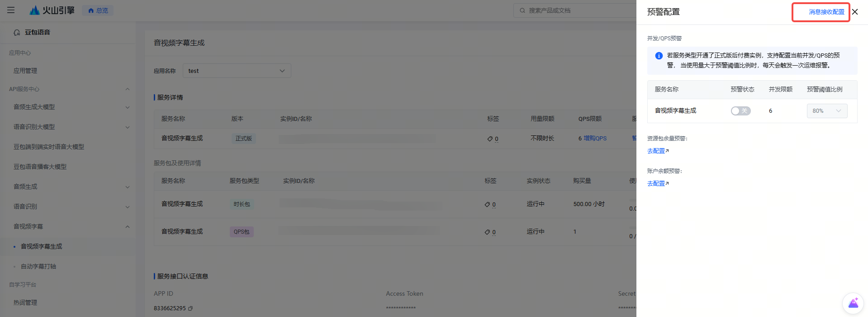Open the hamburger navigation menu
This screenshot has height=317, width=868.
(x=11, y=10)
